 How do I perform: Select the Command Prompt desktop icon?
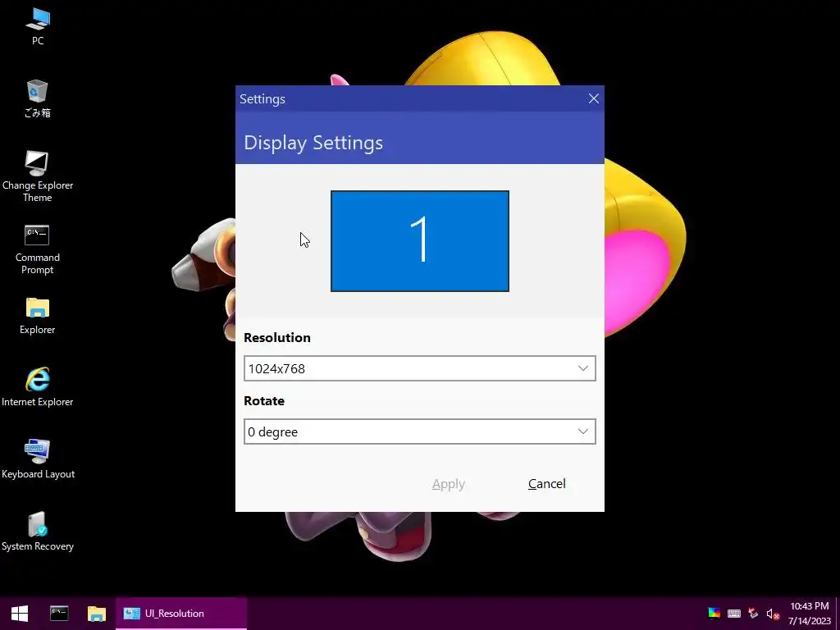pyautogui.click(x=38, y=249)
